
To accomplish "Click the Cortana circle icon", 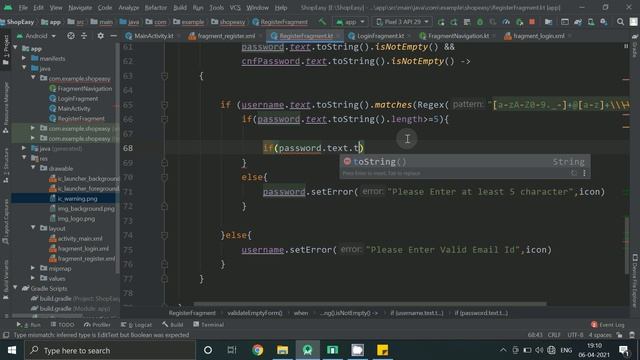I will click(208, 350).
